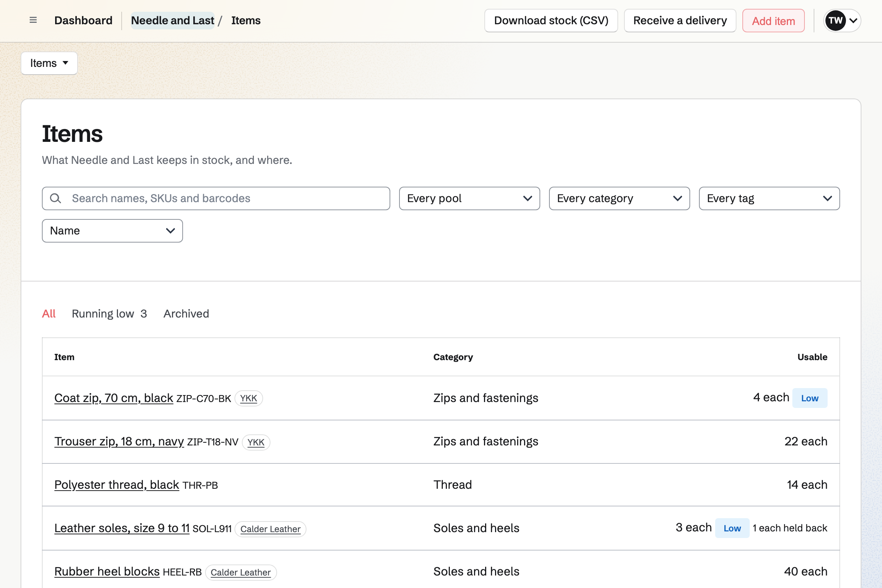Screen dimensions: 882x588
Task: Open the hamburger navigation menu
Action: [33, 20]
